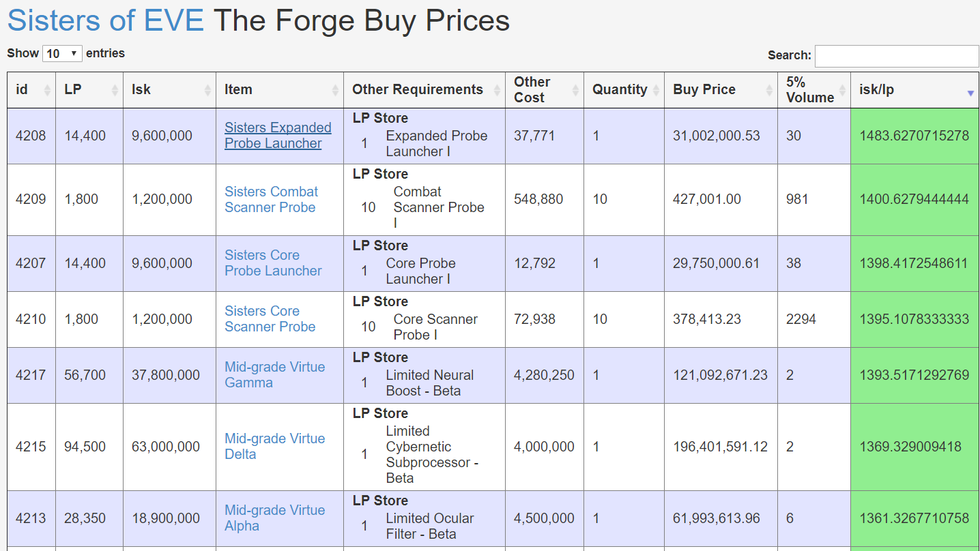Open Sisters Combat Scanner Probe link

coord(272,200)
